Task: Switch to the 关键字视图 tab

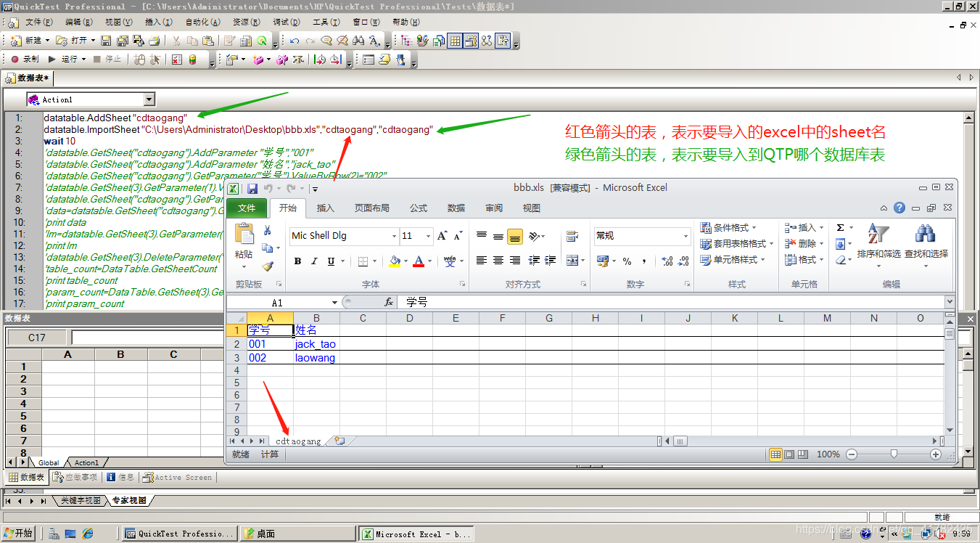Action: [81, 501]
